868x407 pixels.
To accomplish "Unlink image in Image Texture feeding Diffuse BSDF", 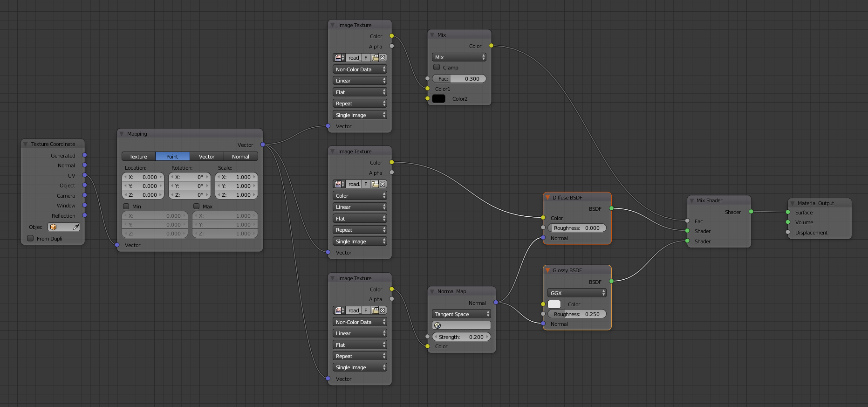I will [383, 184].
